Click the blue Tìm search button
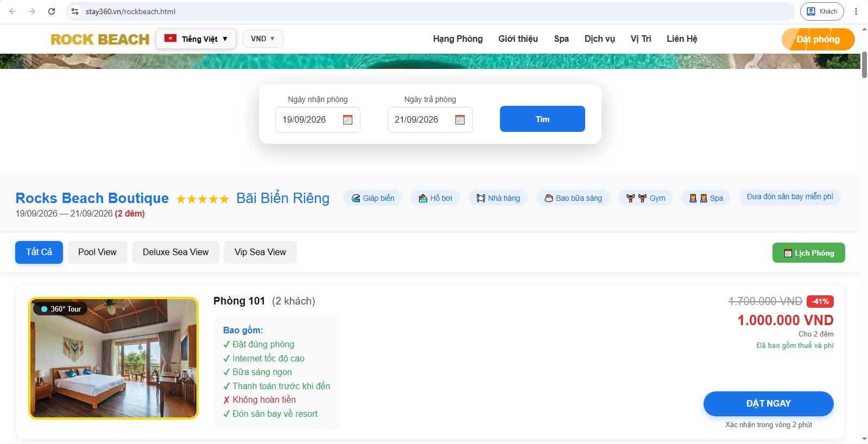This screenshot has height=444, width=868. [542, 119]
